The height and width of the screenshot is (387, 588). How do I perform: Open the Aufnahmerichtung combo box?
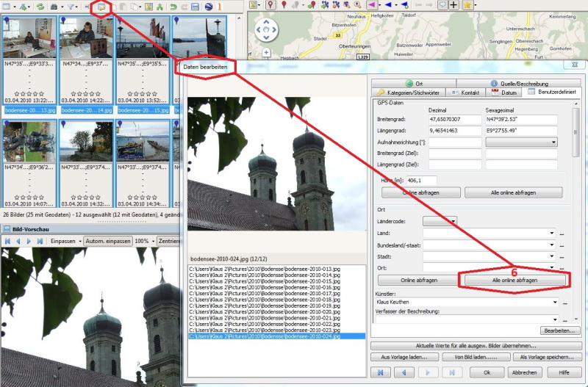[x=521, y=142]
